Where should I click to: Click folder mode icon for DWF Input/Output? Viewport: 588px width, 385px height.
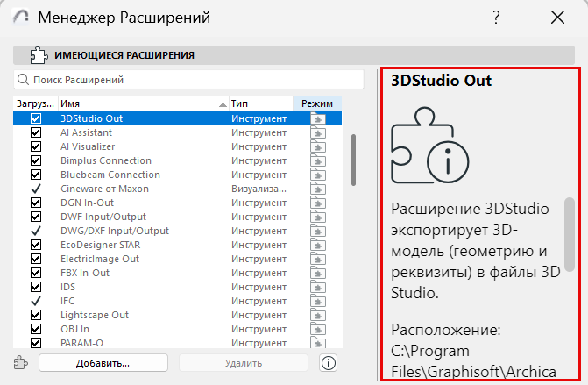[x=318, y=217]
